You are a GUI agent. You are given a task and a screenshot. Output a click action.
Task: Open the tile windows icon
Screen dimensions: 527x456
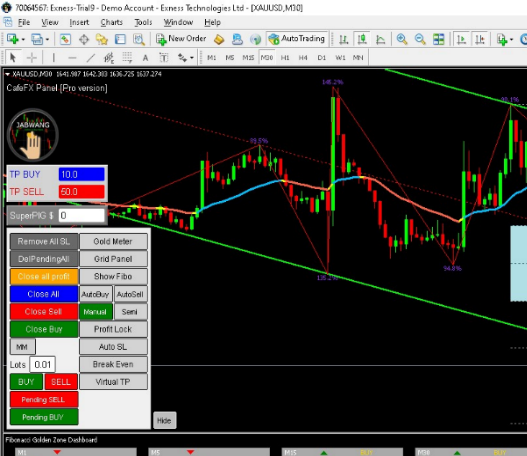(438, 39)
